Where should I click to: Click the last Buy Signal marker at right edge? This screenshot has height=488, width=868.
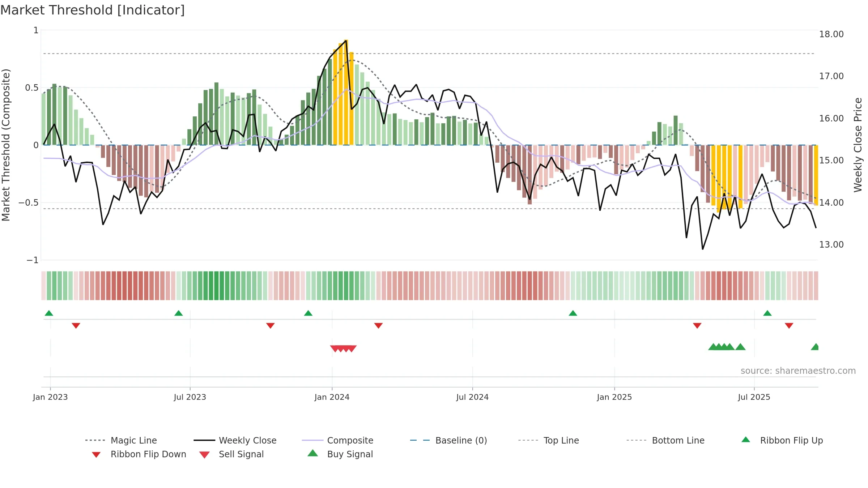click(x=815, y=347)
